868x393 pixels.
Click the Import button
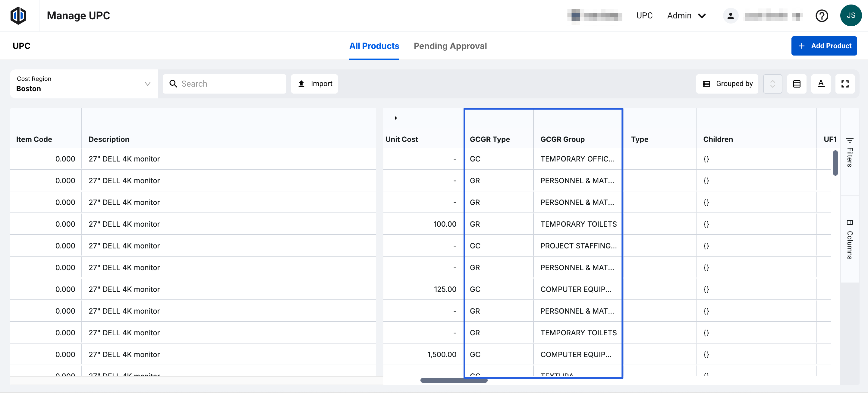coord(314,84)
